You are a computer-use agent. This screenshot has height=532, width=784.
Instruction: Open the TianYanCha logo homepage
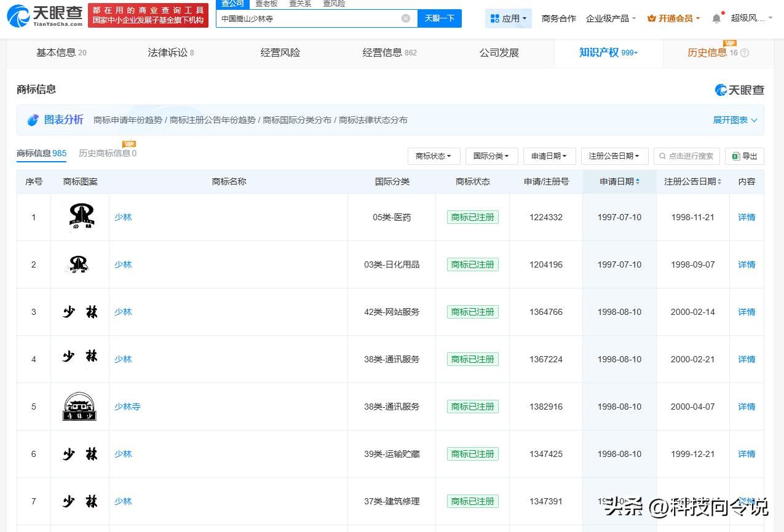point(45,16)
